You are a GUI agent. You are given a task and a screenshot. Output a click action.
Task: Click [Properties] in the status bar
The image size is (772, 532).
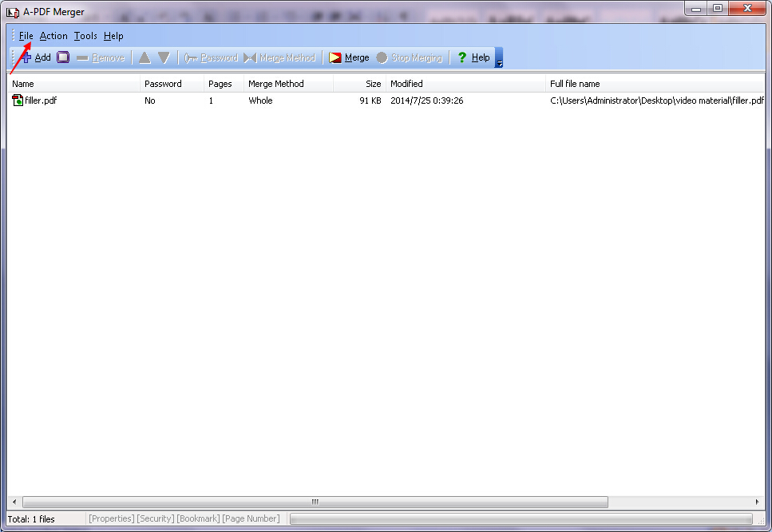click(x=111, y=518)
